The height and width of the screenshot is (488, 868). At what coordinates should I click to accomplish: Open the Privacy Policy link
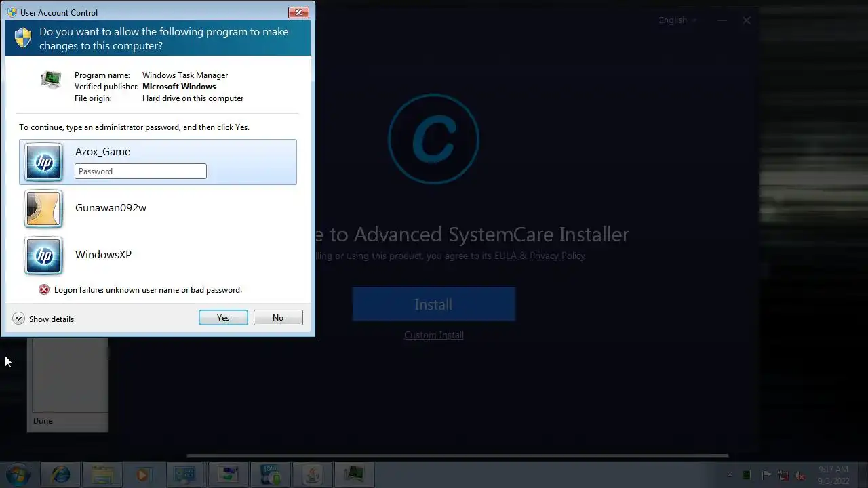pyautogui.click(x=557, y=256)
